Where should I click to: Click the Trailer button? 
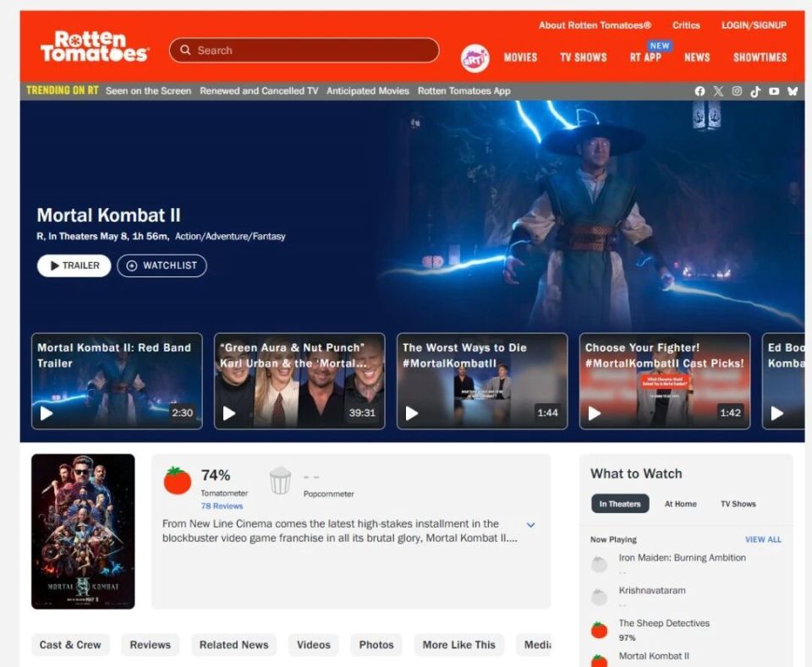click(x=74, y=265)
